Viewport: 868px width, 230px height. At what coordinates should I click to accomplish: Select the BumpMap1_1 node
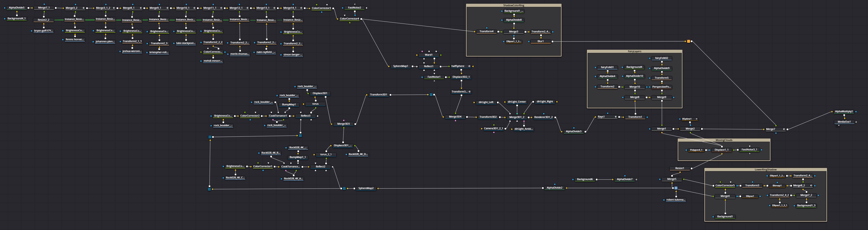tap(297, 157)
